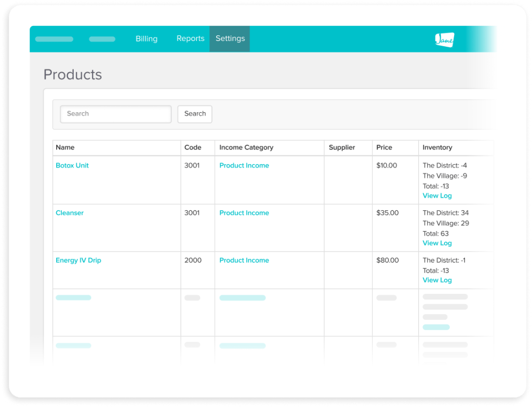Viewport: 532px width, 407px height.
Task: Open the Cleanser product details
Action: 70,213
